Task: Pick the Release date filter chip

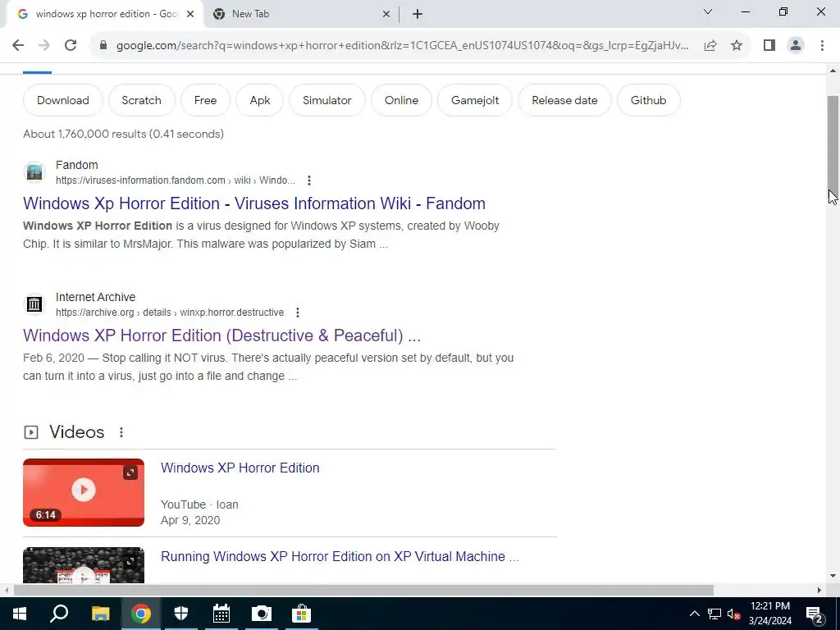Action: point(564,100)
